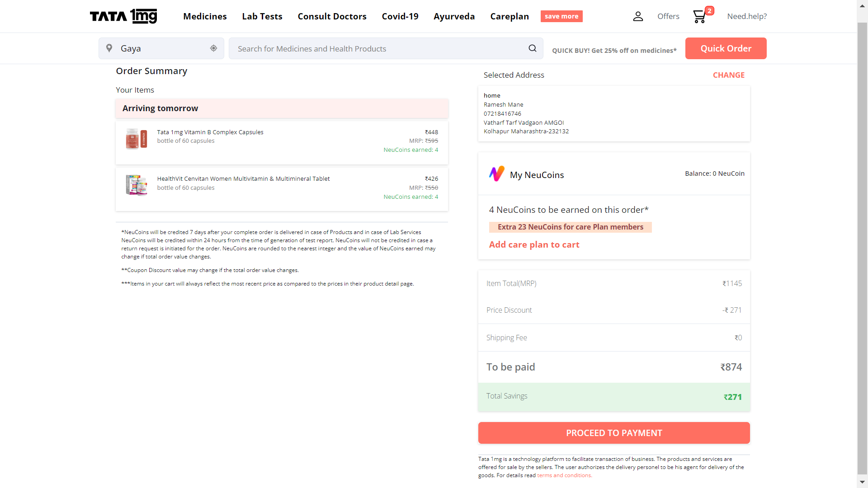Viewport: 868px width, 488px height.
Task: Click the location pin icon
Action: [x=109, y=48]
